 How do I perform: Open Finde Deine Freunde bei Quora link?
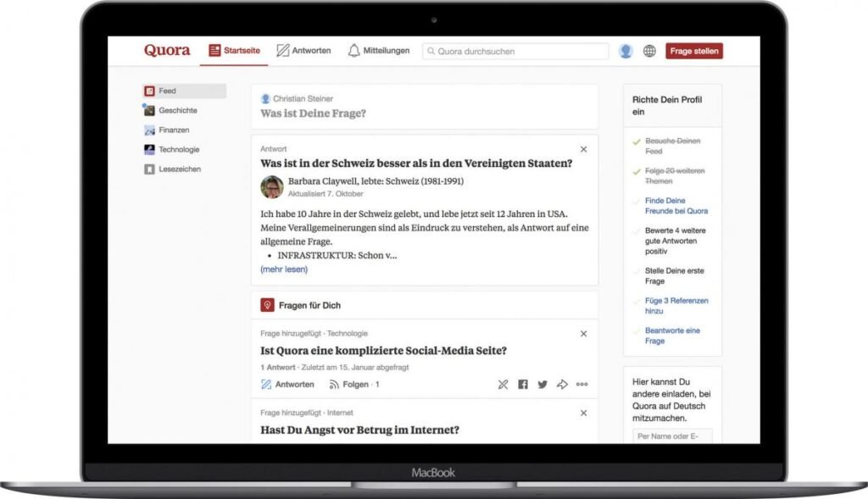coord(676,206)
